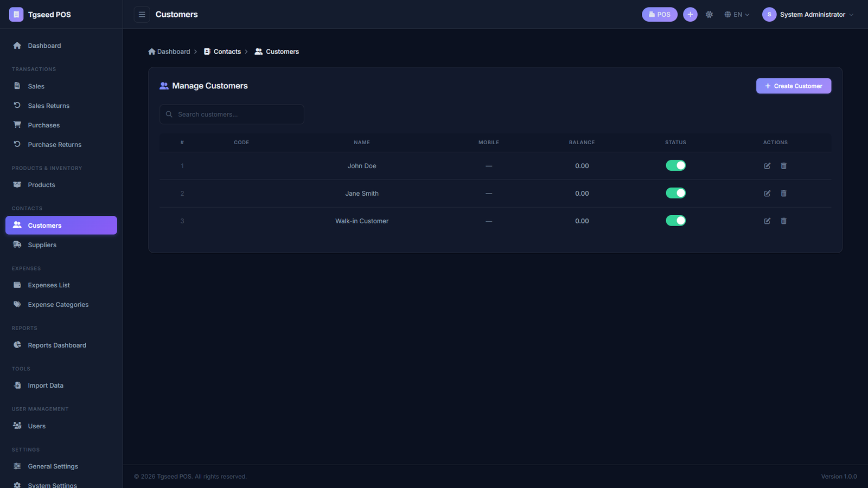Image resolution: width=868 pixels, height=488 pixels.
Task: Click the Code column header
Action: [x=241, y=143]
